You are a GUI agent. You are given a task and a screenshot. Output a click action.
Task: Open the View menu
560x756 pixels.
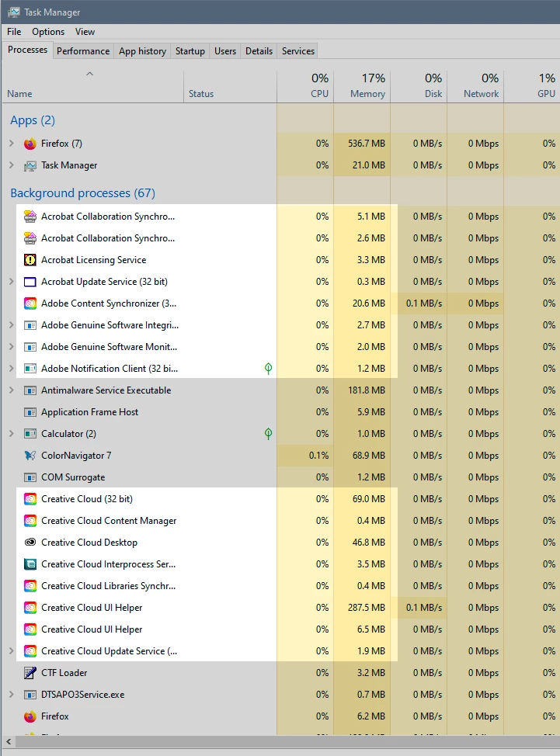(x=85, y=32)
